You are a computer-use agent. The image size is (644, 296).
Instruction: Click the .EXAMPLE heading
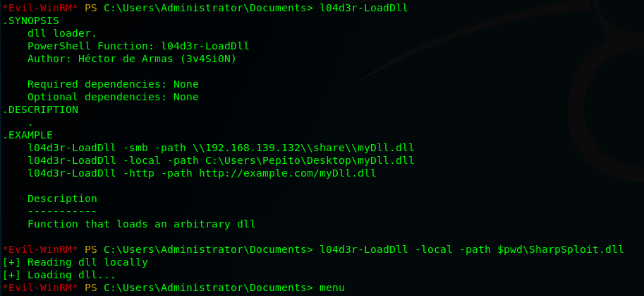point(28,135)
